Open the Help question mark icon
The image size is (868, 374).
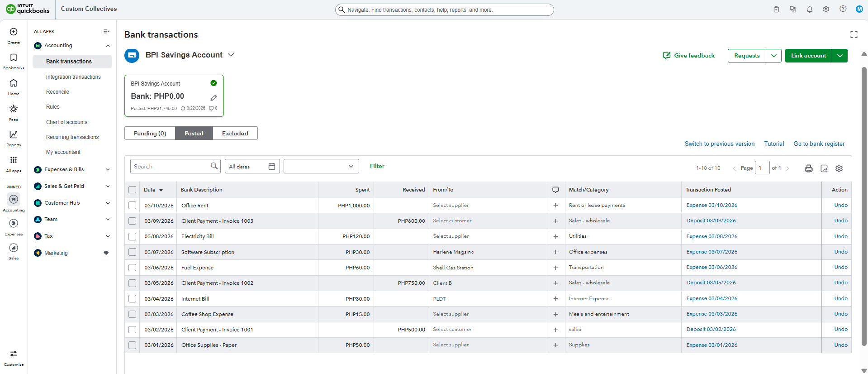click(843, 9)
